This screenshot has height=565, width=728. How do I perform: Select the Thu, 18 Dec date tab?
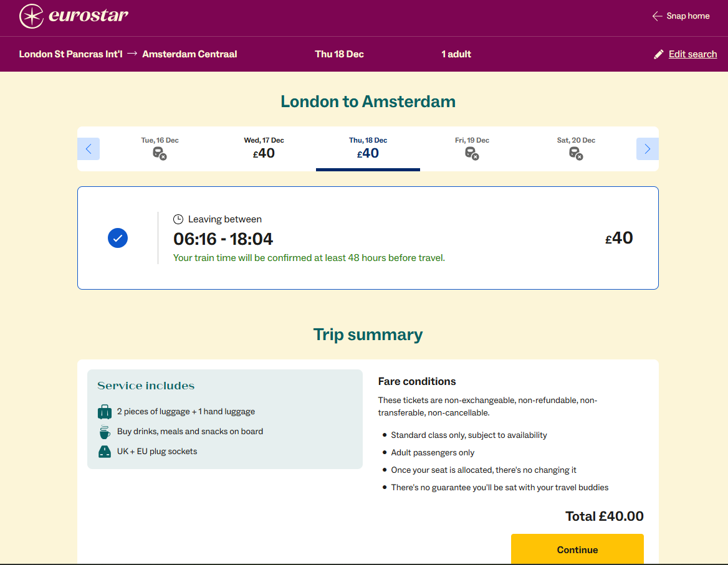click(368, 149)
